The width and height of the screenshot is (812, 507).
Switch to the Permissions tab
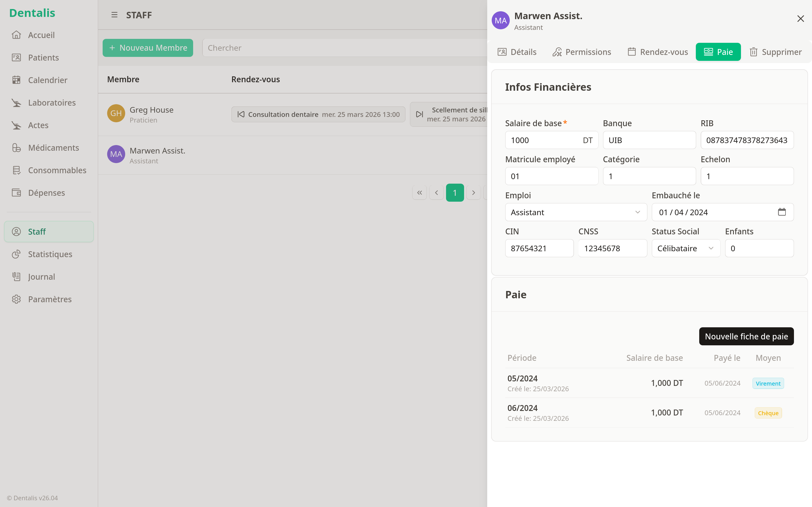click(x=582, y=52)
